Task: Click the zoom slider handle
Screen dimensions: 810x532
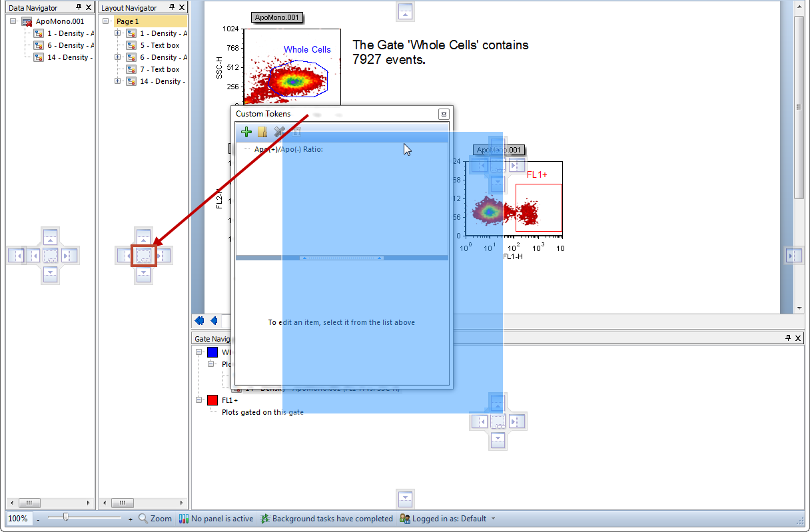Action: click(65, 517)
